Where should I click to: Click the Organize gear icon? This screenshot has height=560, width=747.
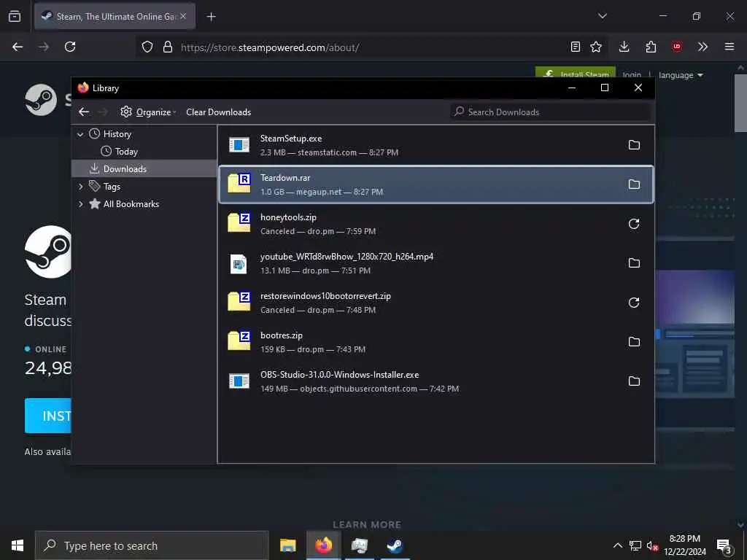click(x=125, y=112)
